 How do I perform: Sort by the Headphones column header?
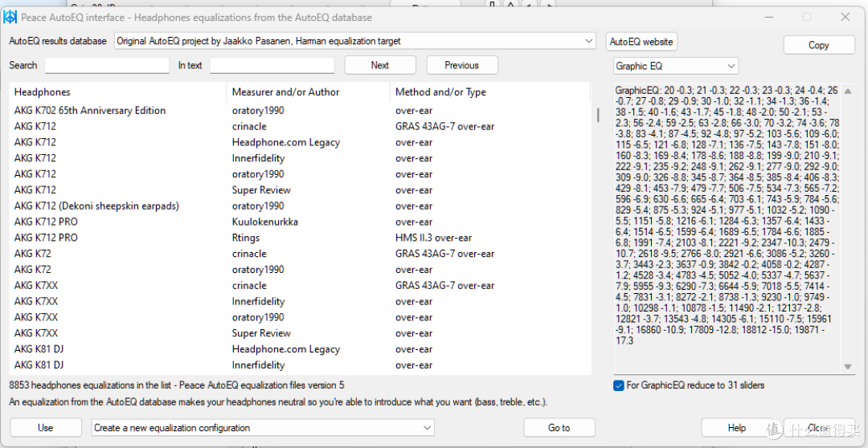118,92
